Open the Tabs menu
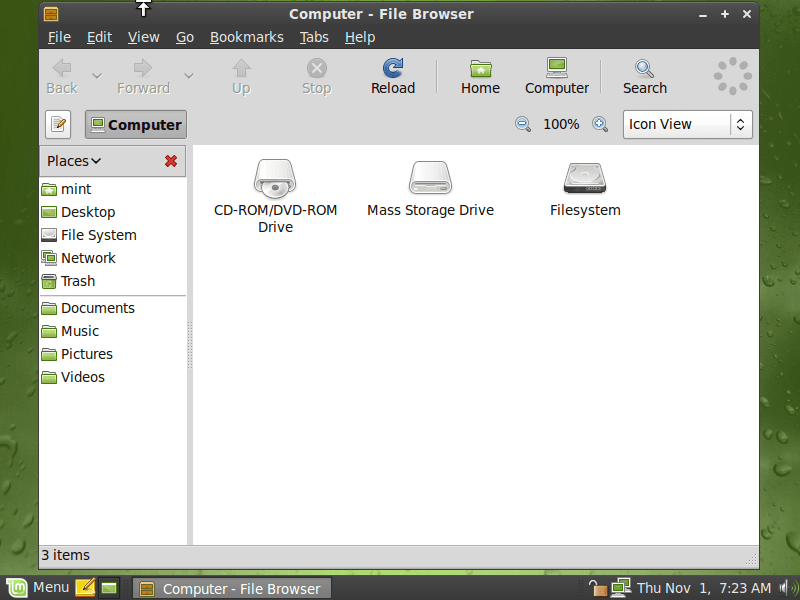Viewport: 800px width, 600px height. click(314, 37)
